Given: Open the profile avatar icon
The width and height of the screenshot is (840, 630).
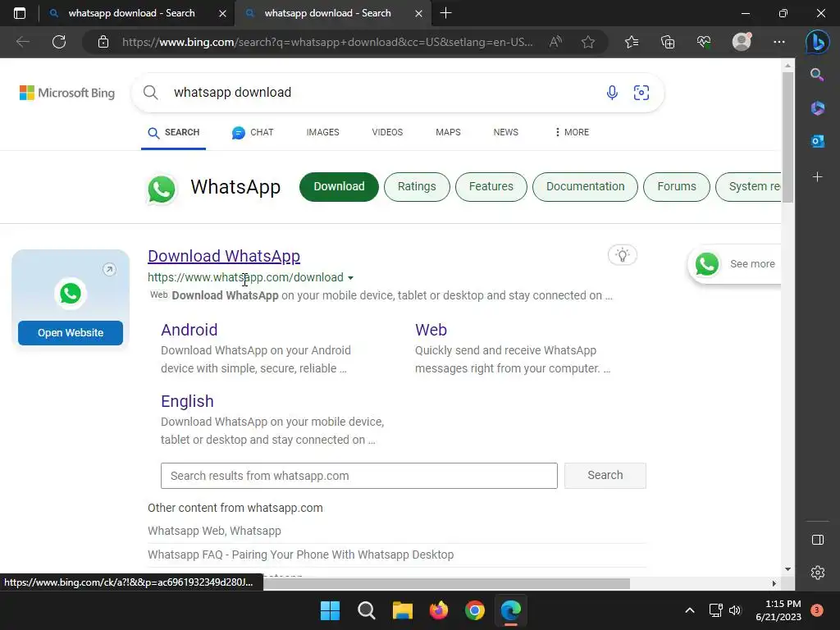Looking at the screenshot, I should (x=742, y=42).
